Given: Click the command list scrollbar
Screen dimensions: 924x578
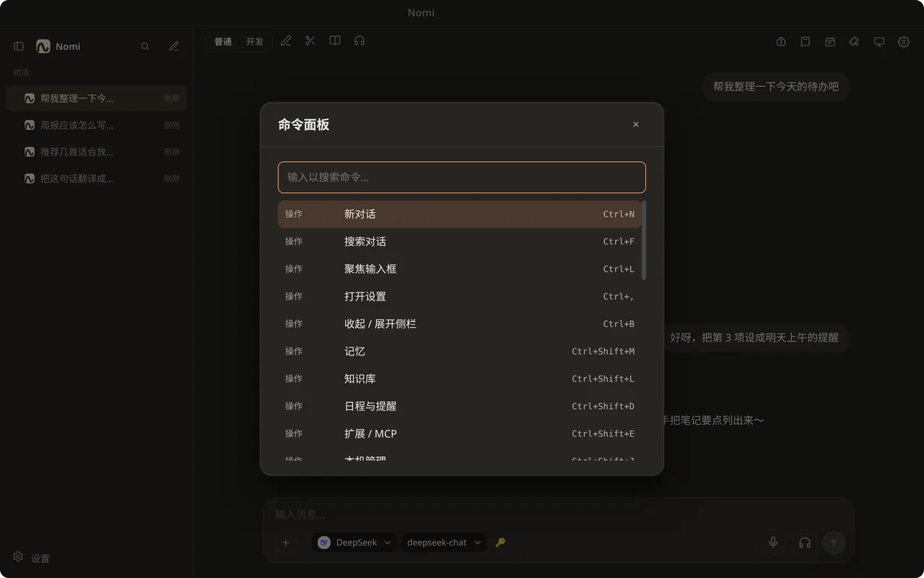Looking at the screenshot, I should [x=644, y=241].
